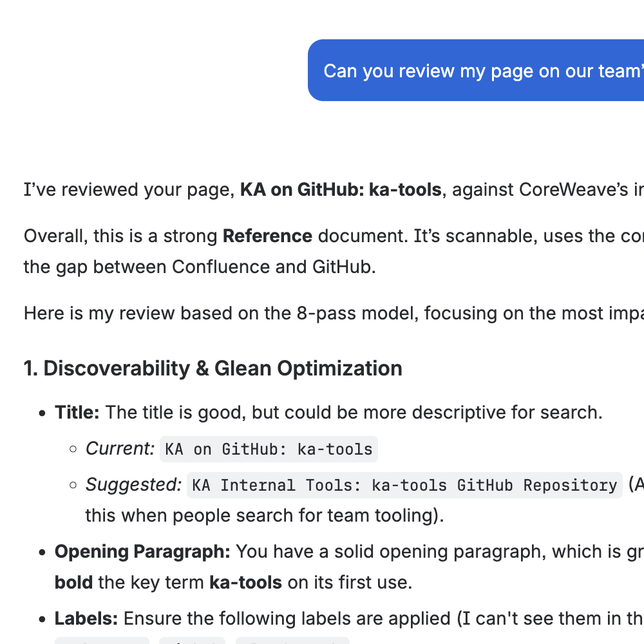Click sentence starting 'Here is my review based'
Image resolution: width=644 pixels, height=644 pixels.
334,314
